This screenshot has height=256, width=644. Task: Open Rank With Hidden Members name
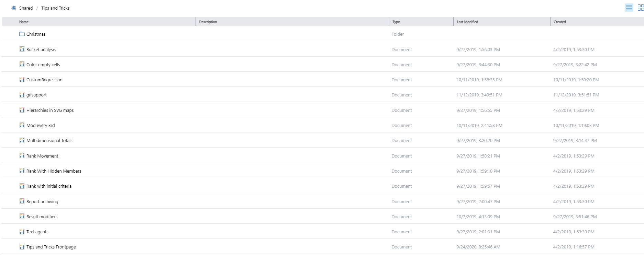54,171
